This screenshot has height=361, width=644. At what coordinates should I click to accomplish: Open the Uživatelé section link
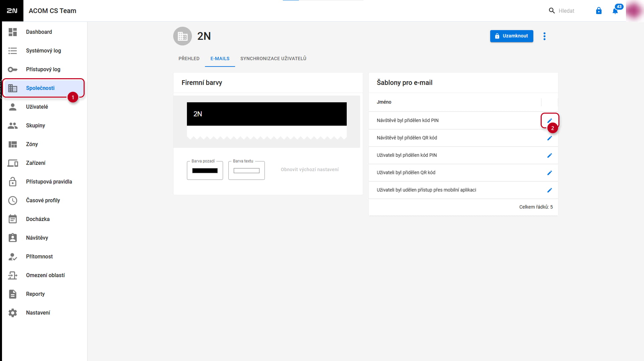37,107
